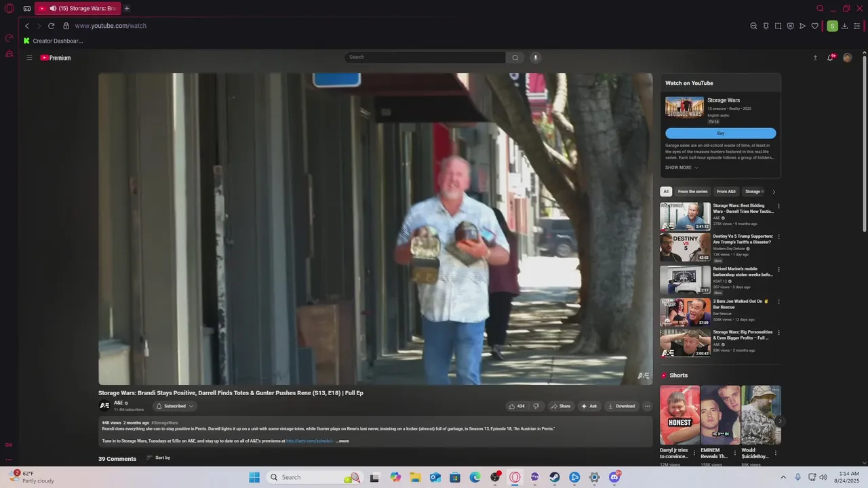Viewport: 868px width, 488px height.
Task: Open Discord from taskbar
Action: 614,477
